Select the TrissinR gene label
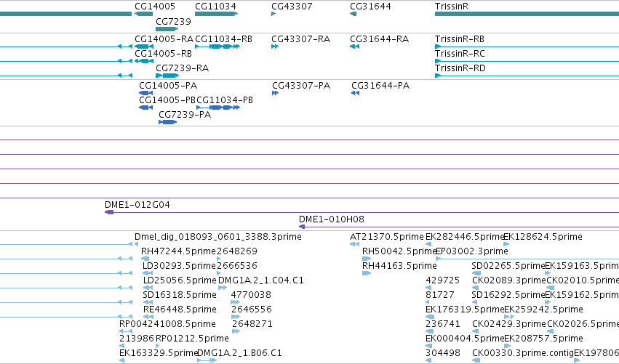The image size is (619, 364). coord(452,7)
